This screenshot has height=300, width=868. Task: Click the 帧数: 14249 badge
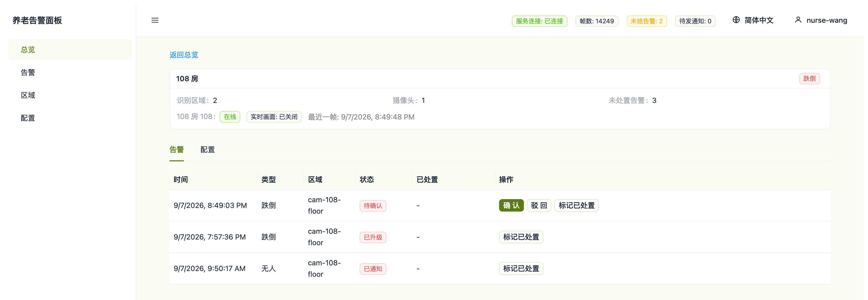point(596,21)
